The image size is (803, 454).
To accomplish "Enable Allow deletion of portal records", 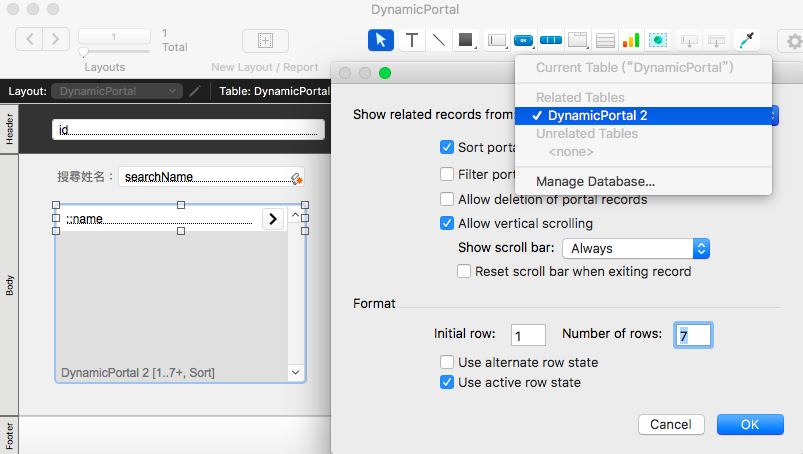I will point(447,199).
